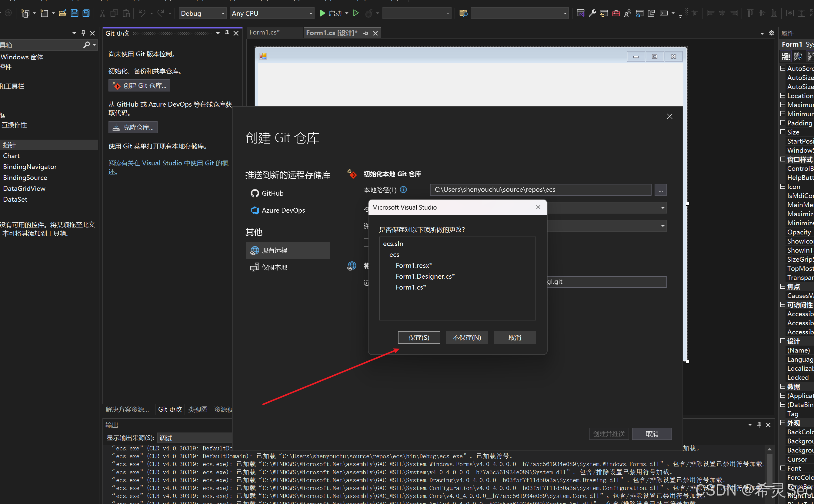The height and width of the screenshot is (504, 814).
Task: Toggle Alphabetical sort in Properties panel
Action: pos(798,56)
